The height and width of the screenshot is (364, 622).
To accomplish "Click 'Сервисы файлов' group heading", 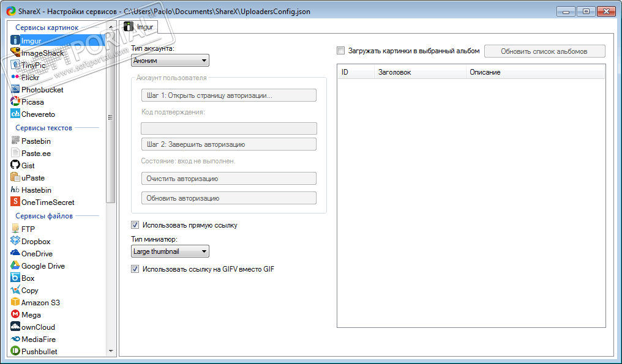I will pos(44,216).
